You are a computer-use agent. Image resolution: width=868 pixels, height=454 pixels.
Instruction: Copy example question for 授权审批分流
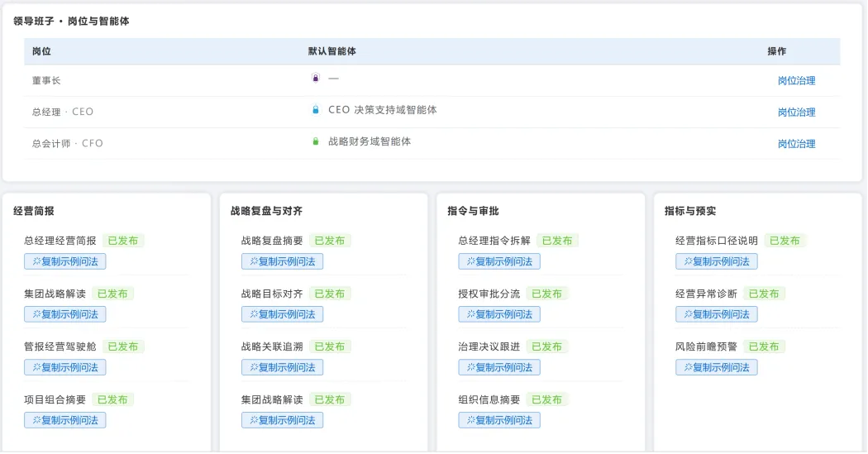(x=499, y=314)
